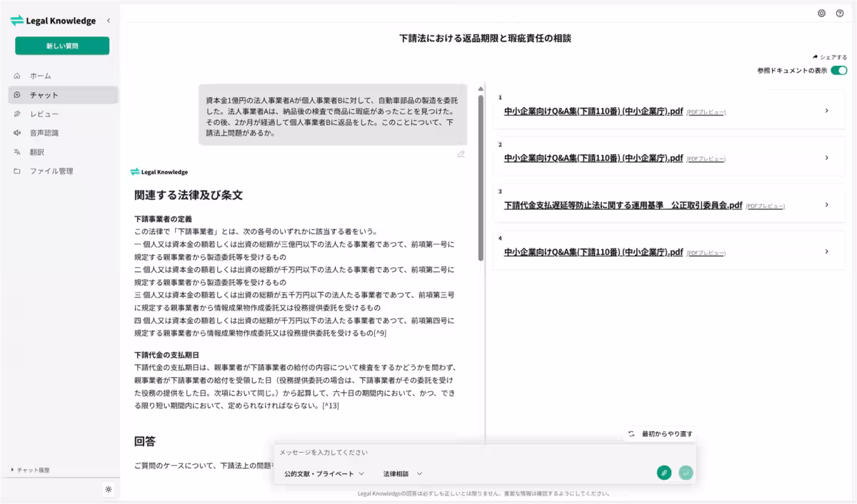
Task: Open PDFプレビュー for the first reference document
Action: tap(704, 111)
